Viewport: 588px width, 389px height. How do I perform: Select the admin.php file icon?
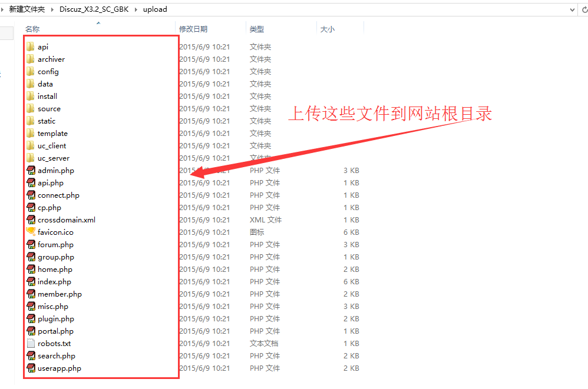[31, 170]
